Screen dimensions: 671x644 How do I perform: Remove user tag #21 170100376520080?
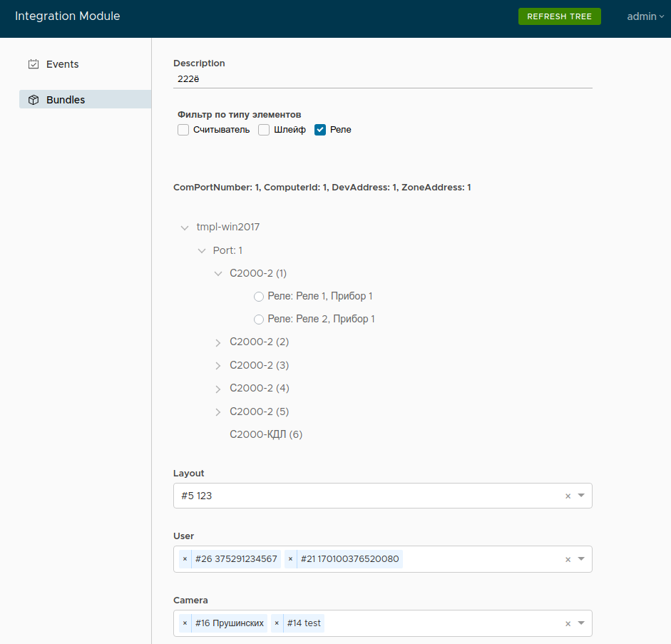pos(290,559)
